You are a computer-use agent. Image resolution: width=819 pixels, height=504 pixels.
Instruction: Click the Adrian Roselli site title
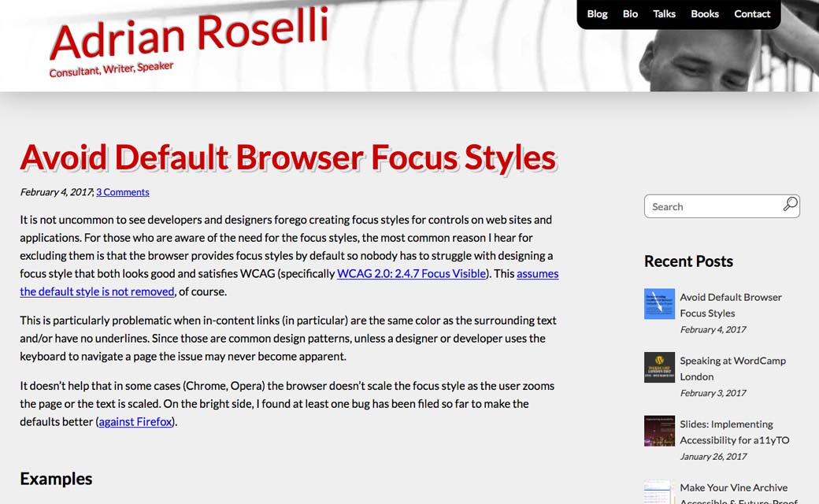click(x=189, y=35)
